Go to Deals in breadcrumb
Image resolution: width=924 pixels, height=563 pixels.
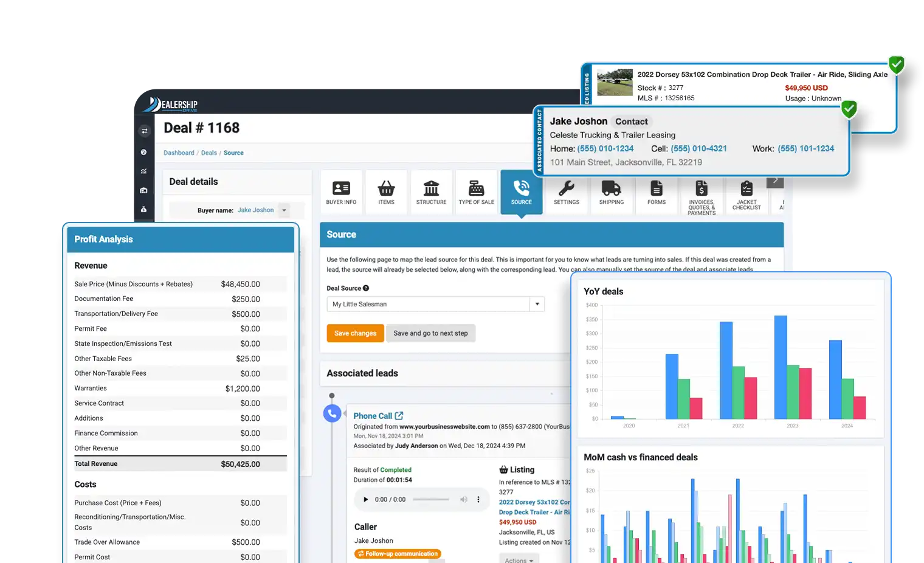click(209, 153)
